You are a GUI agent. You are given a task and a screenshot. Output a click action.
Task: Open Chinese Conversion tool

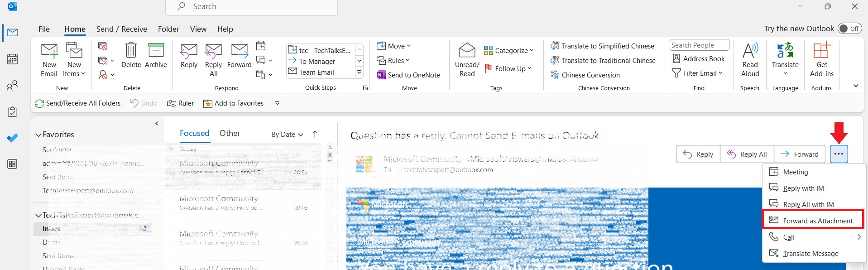[x=585, y=75]
